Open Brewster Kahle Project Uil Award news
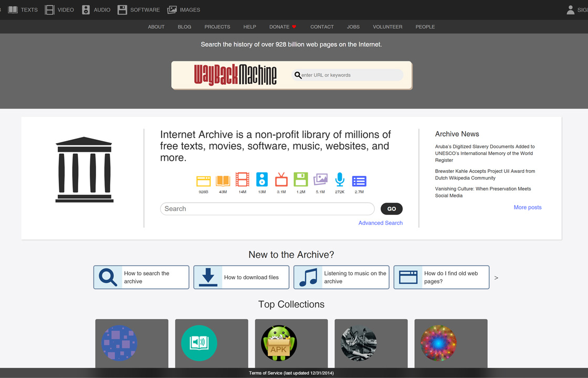Viewport: 588px width, 378px height. (485, 174)
